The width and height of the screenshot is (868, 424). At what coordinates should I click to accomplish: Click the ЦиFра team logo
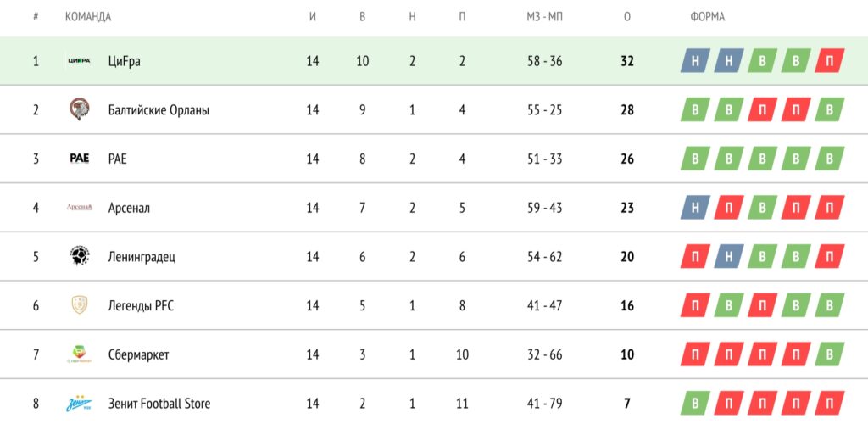(x=79, y=61)
